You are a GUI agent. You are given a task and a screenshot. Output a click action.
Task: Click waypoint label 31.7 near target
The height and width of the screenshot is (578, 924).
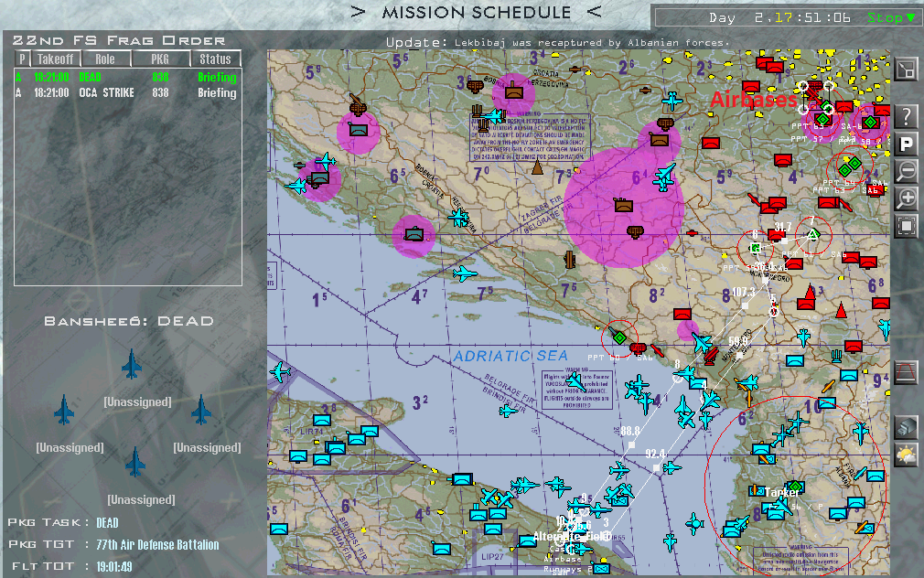coord(782,227)
